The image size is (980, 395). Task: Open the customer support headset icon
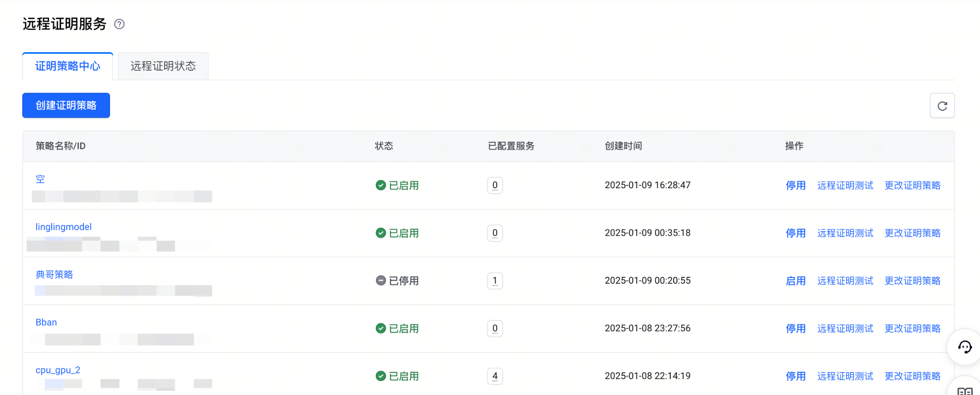[965, 347]
